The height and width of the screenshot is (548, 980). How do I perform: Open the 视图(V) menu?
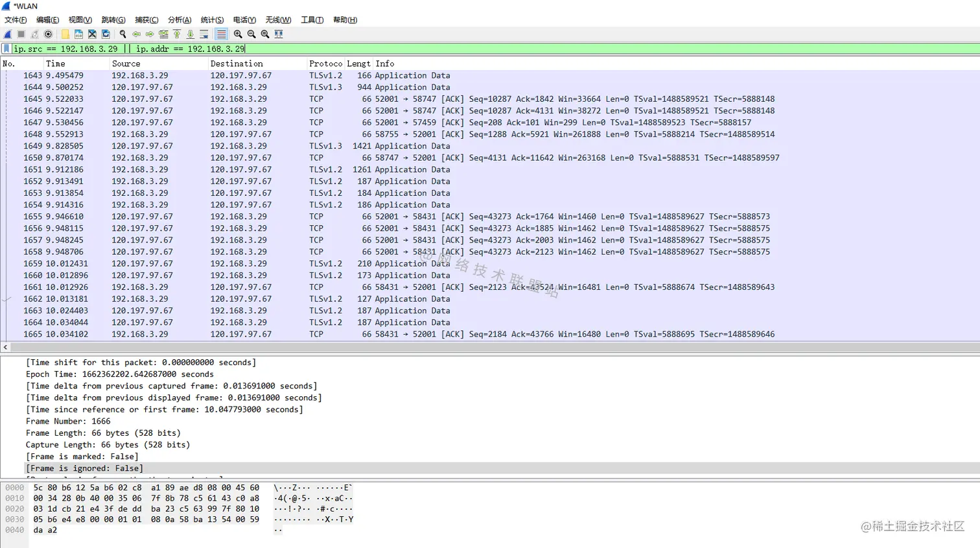pos(80,20)
